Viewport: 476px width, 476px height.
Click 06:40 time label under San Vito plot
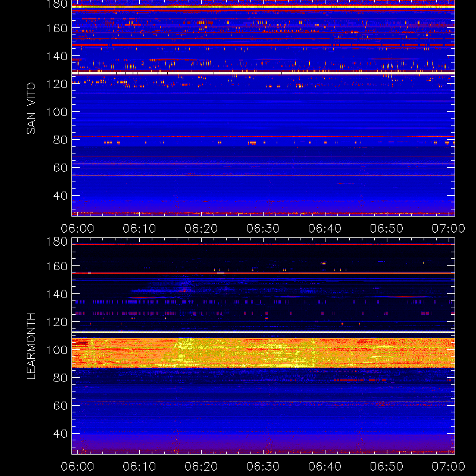pyautogui.click(x=325, y=228)
